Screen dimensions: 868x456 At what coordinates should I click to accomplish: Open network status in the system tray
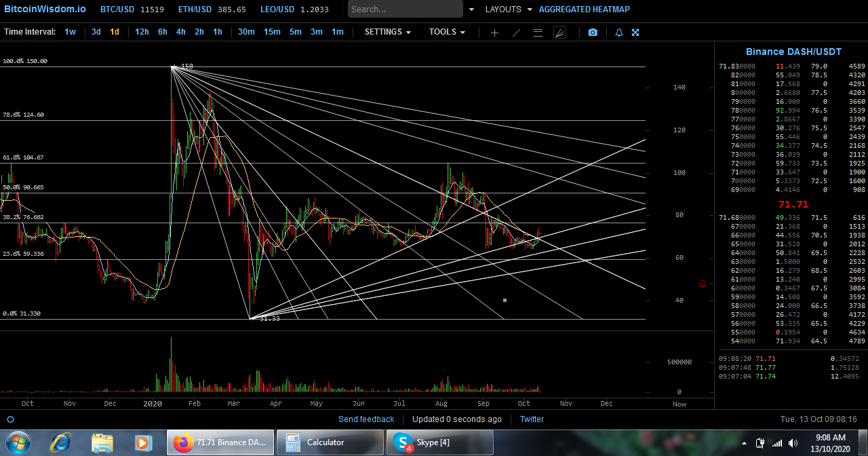[777, 443]
